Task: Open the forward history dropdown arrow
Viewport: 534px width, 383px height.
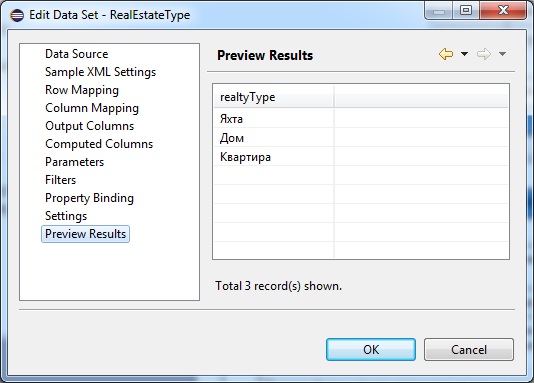Action: pos(502,54)
